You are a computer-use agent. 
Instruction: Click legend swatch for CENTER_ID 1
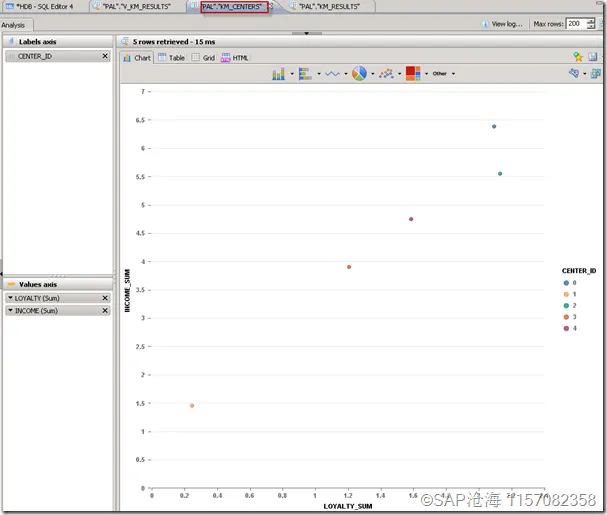tap(566, 294)
